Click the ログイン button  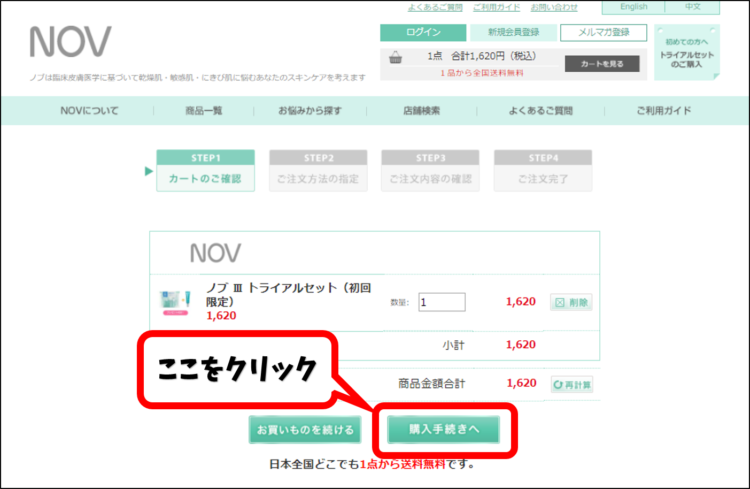pyautogui.click(x=423, y=33)
